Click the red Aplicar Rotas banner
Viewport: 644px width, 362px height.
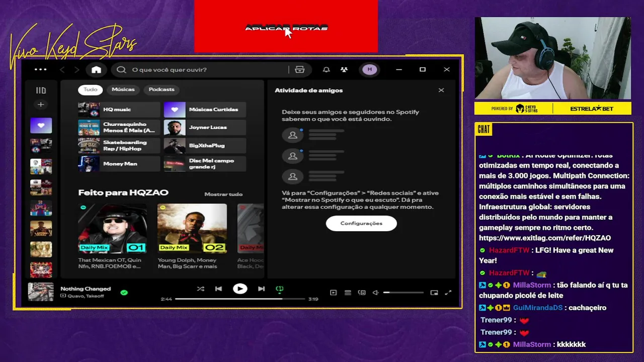286,26
